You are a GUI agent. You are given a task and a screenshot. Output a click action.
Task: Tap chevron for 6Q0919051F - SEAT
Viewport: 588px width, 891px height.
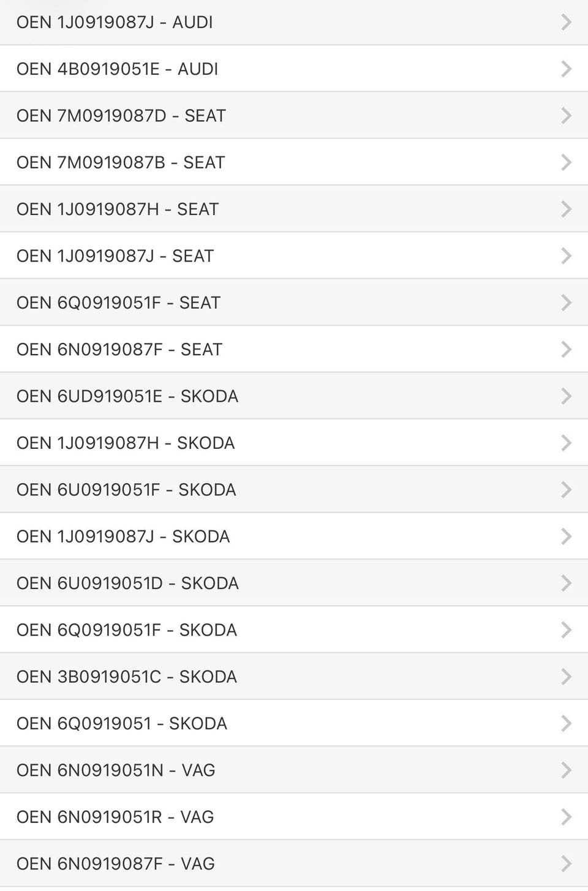click(566, 303)
